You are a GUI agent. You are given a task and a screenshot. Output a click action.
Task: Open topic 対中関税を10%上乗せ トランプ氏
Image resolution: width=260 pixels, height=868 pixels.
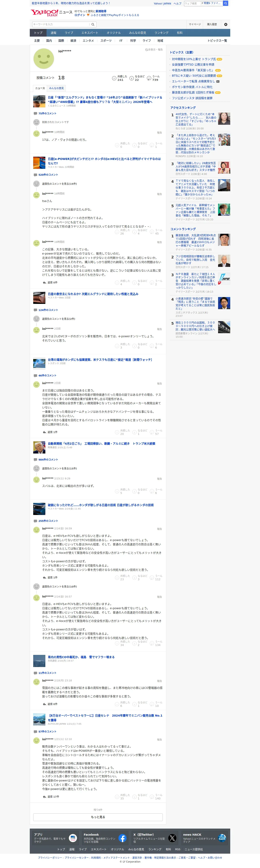pos(194,59)
